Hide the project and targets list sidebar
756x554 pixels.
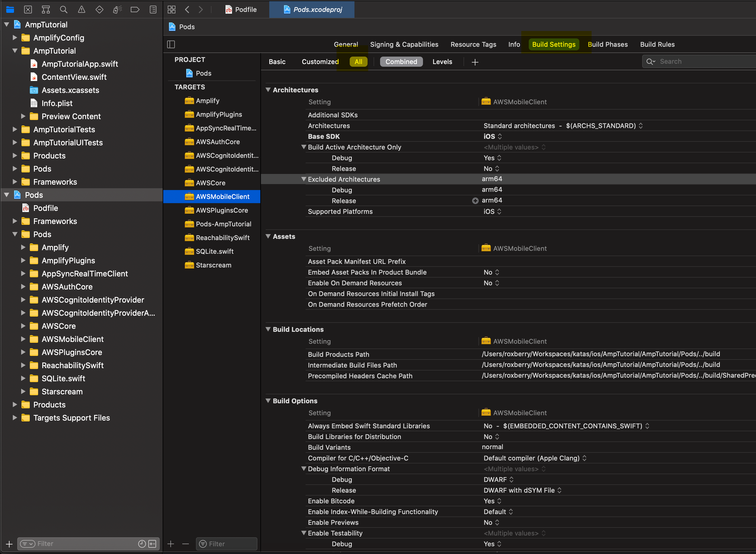click(x=171, y=44)
